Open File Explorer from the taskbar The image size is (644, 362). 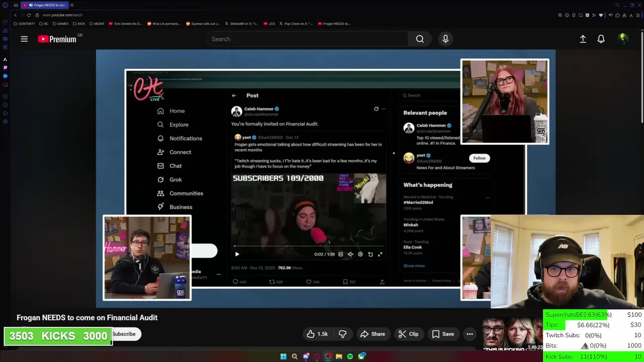[339, 356]
